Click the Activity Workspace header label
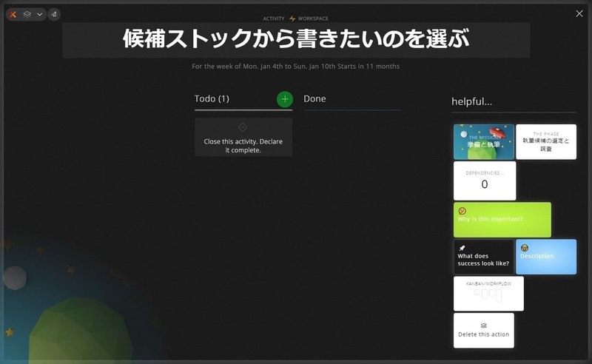The height and width of the screenshot is (364, 592). (x=295, y=18)
